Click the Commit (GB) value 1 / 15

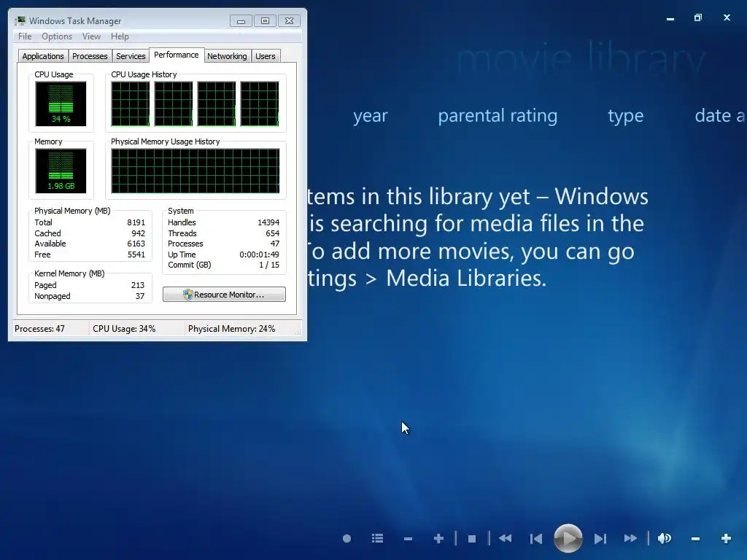tap(269, 265)
